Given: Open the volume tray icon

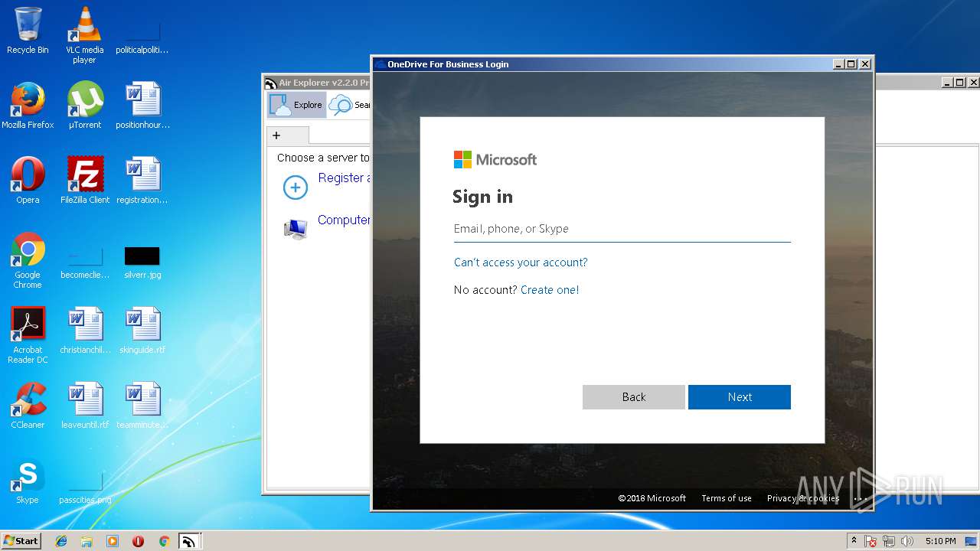Looking at the screenshot, I should point(907,541).
